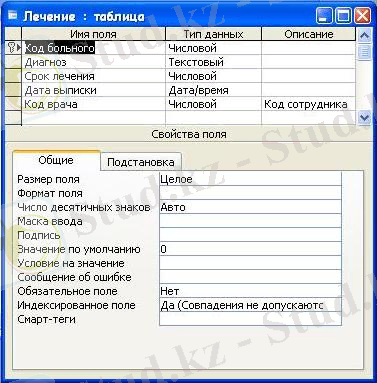The width and height of the screenshot is (377, 383).
Task: Select the row selector of Код врача
Action: click(x=13, y=104)
